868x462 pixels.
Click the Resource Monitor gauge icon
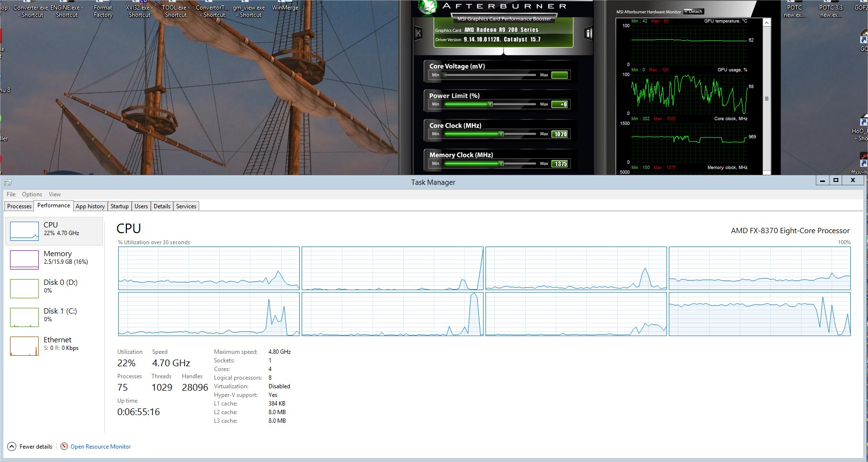point(64,446)
